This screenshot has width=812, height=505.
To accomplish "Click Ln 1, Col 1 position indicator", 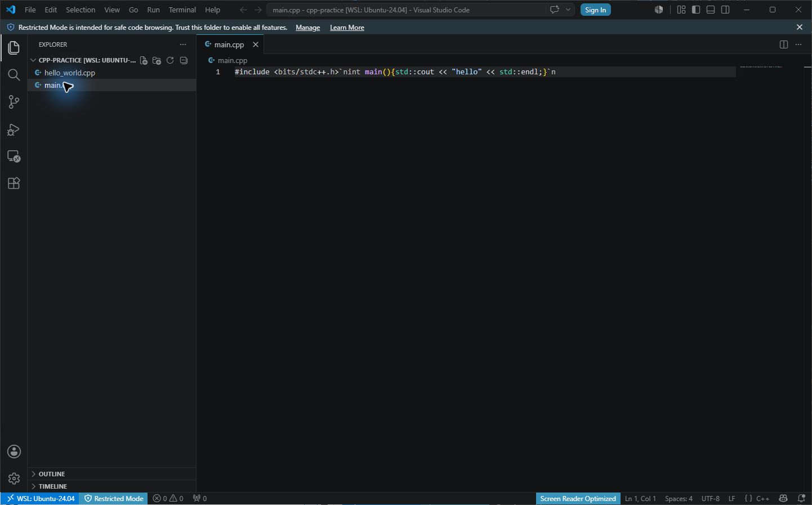I will tap(640, 498).
